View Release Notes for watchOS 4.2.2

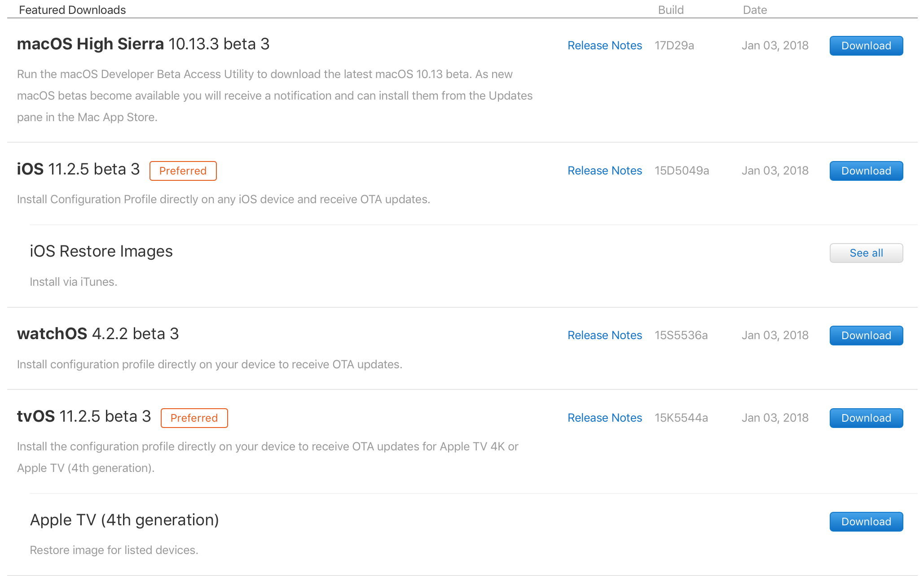pyautogui.click(x=604, y=336)
